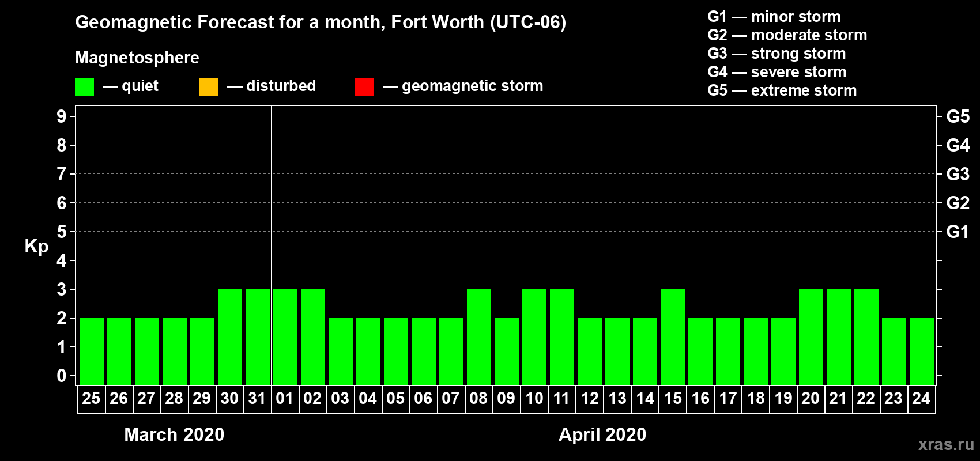Select the bar for April 20

811,337
